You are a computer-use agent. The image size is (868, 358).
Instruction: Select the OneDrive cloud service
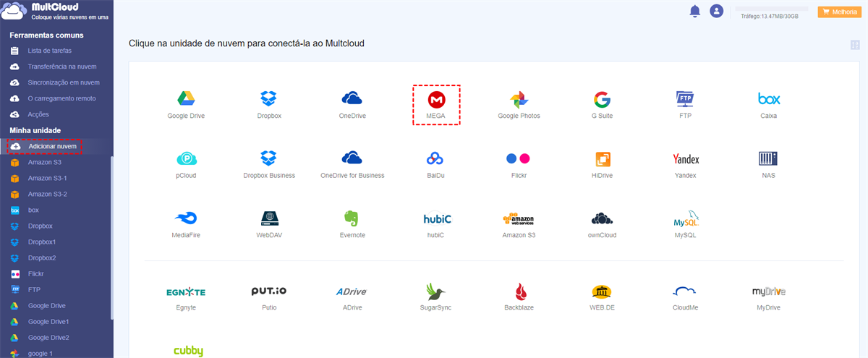point(352,98)
